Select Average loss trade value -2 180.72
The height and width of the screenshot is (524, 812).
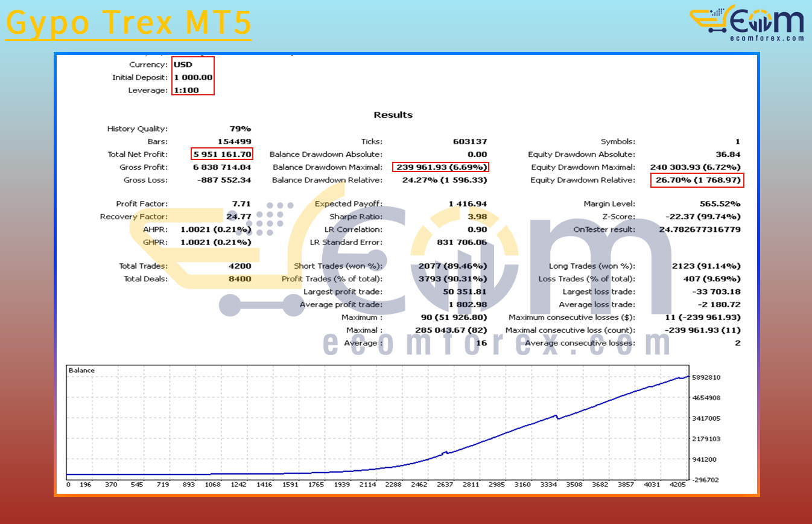[x=718, y=305]
